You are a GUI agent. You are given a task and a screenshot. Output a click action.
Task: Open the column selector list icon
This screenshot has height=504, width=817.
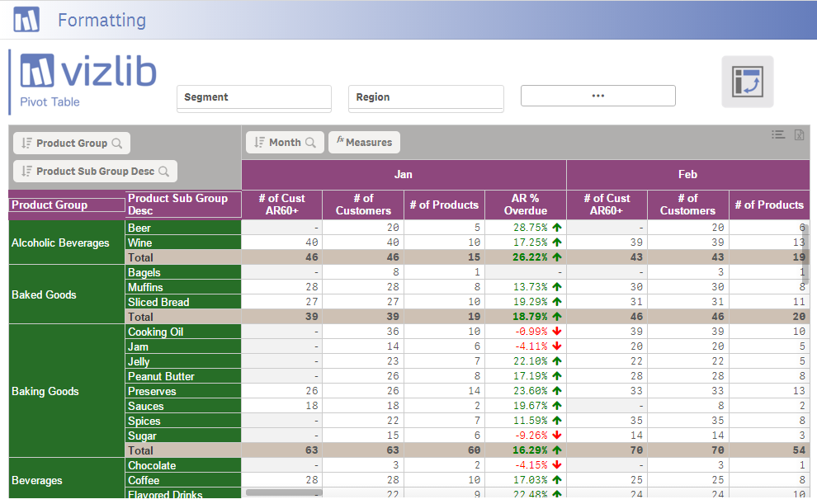pos(779,134)
